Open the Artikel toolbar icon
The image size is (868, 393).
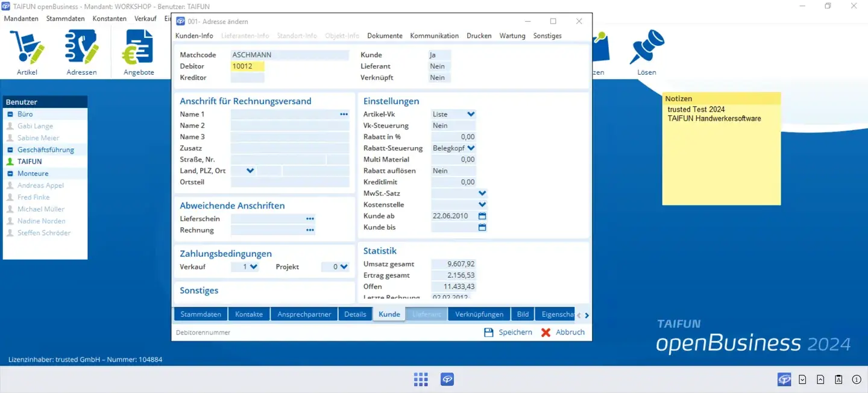pos(27,47)
